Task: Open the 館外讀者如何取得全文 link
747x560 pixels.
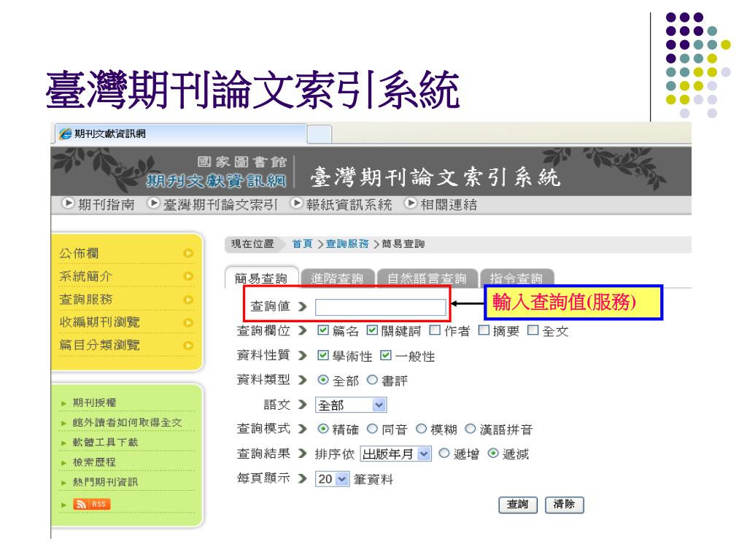Action: 127,422
